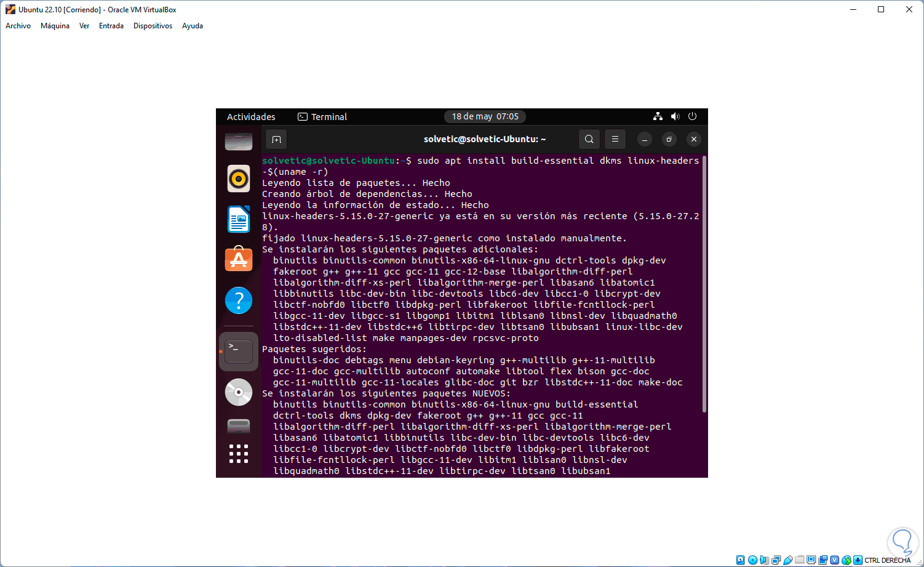Click VirtualBox CPU virtualization status icon

(835, 560)
